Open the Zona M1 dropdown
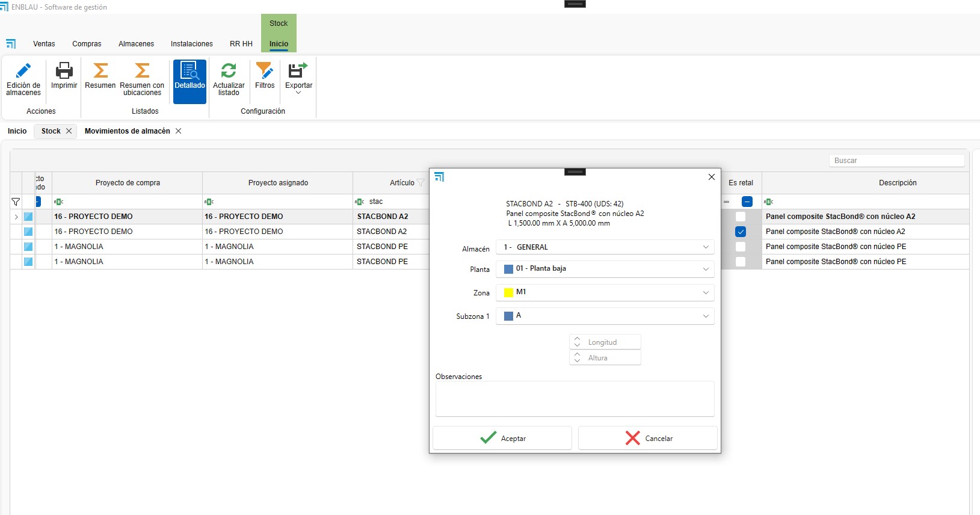980x515 pixels. 706,292
